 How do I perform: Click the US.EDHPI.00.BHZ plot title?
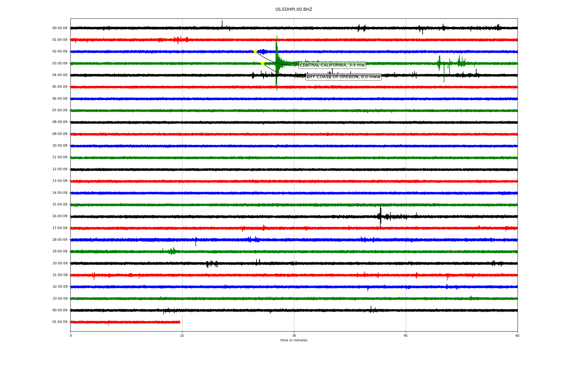pos(293,10)
